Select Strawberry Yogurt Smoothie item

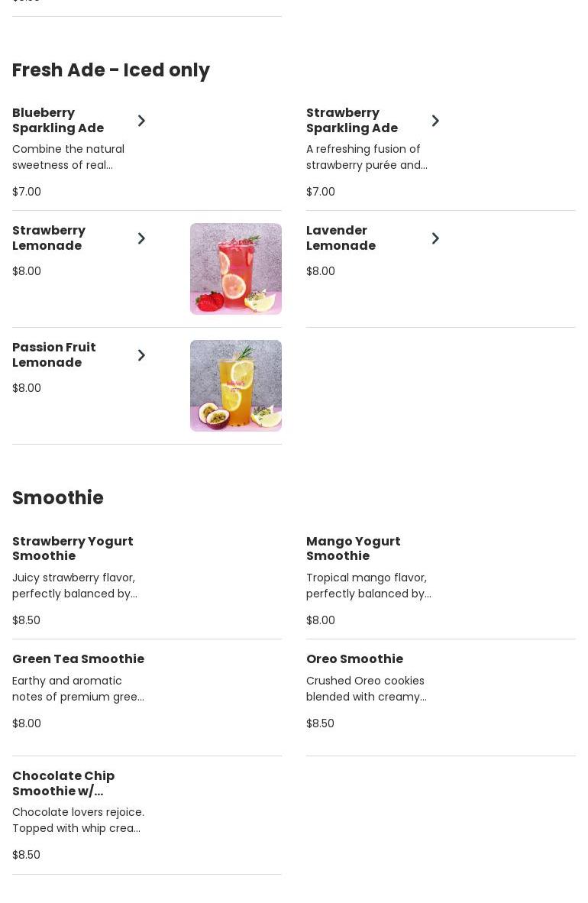point(73,549)
